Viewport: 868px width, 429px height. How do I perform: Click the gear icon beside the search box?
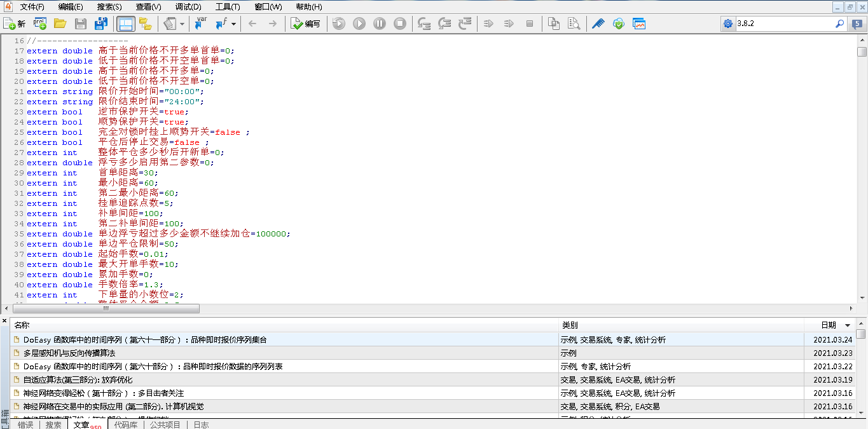coord(728,24)
